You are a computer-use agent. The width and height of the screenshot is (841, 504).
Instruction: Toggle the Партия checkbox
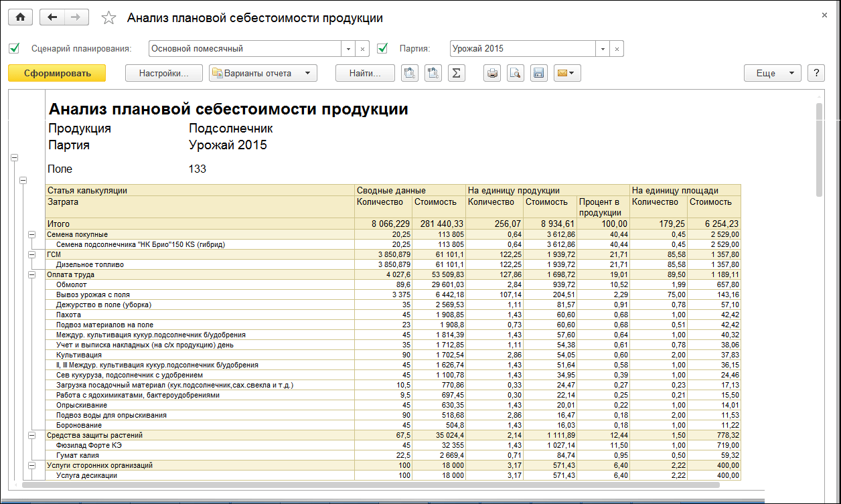coord(383,48)
